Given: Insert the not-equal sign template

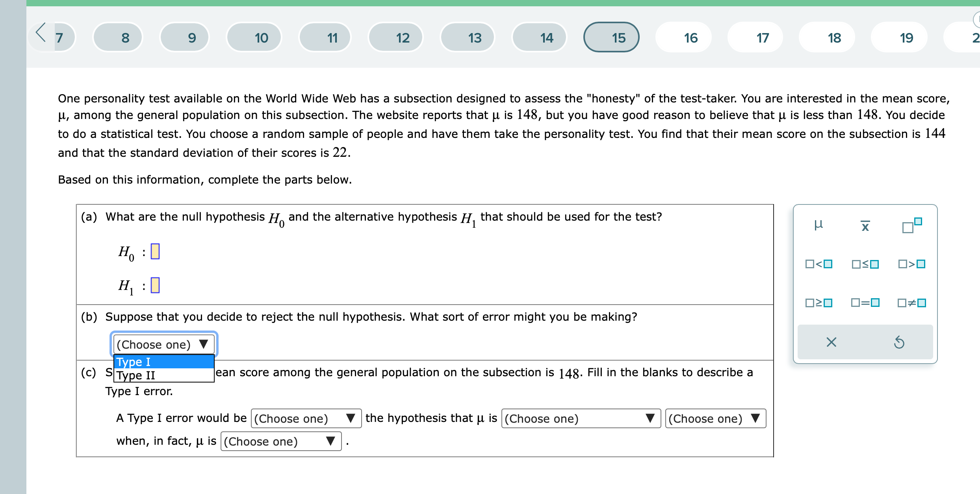Looking at the screenshot, I should pyautogui.click(x=911, y=303).
